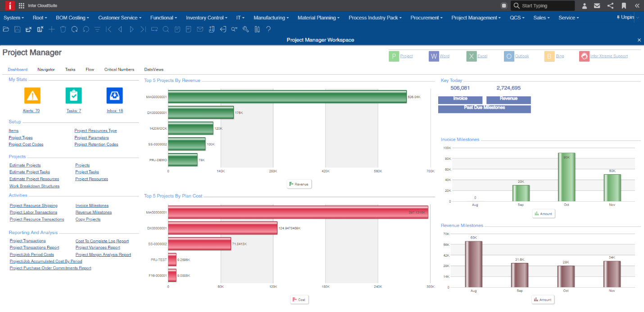Expand the BOM Costing dropdown menu
This screenshot has height=312, width=644.
coord(72,18)
